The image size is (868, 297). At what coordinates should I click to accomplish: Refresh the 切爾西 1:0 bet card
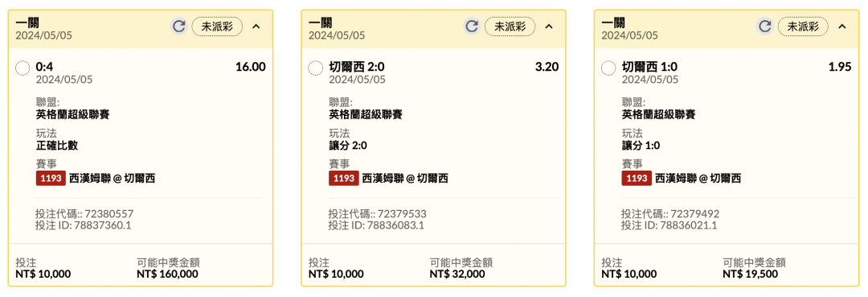click(x=764, y=26)
